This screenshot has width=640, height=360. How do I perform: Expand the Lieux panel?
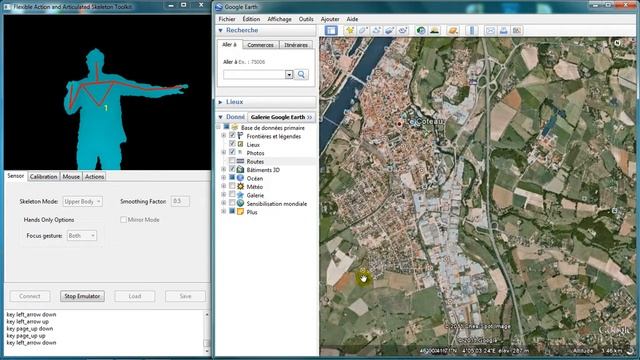[x=220, y=102]
